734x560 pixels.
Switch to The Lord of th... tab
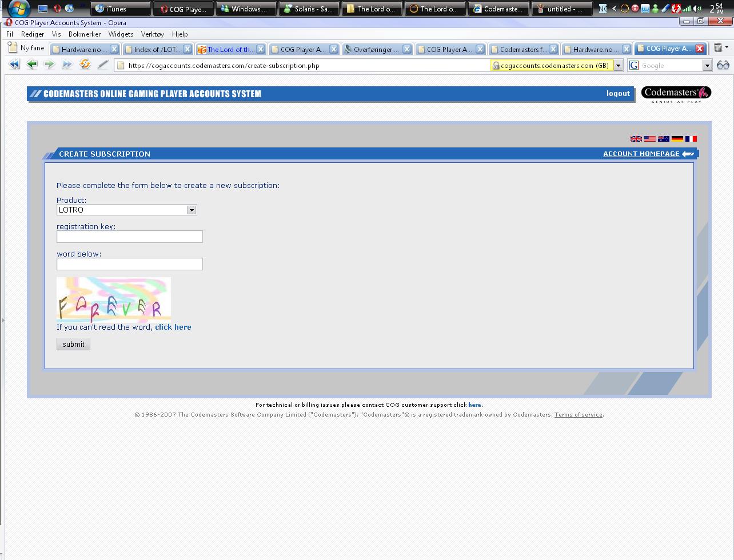[x=231, y=49]
